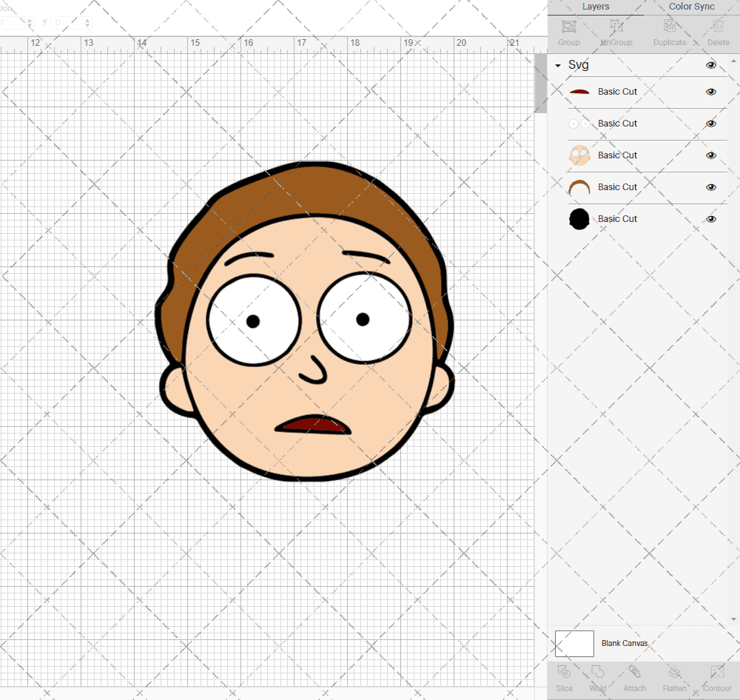The height and width of the screenshot is (700, 740).
Task: Collapse the Svg group arrow
Action: (558, 66)
